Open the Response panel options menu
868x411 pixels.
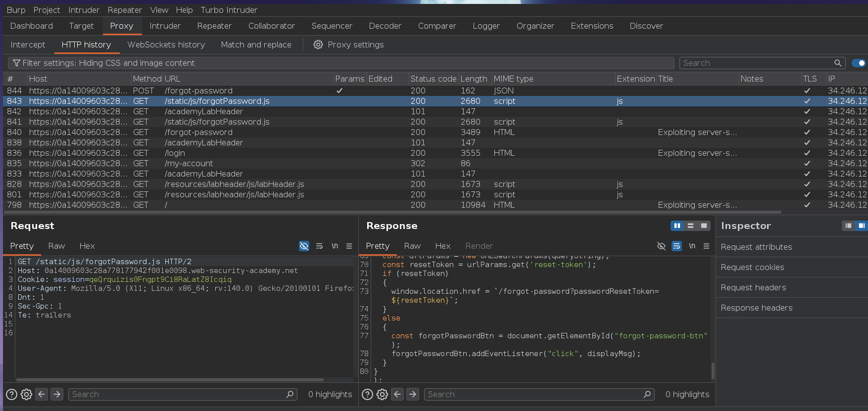tap(707, 246)
